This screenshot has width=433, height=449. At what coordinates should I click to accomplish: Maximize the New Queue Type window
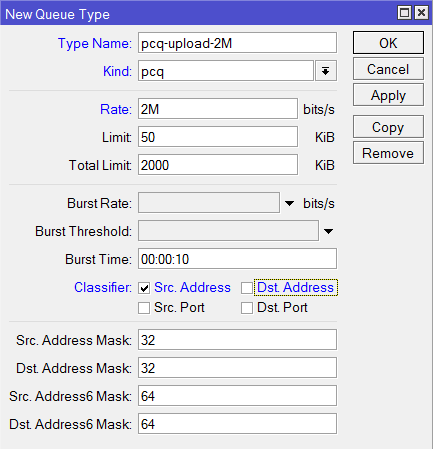point(404,13)
